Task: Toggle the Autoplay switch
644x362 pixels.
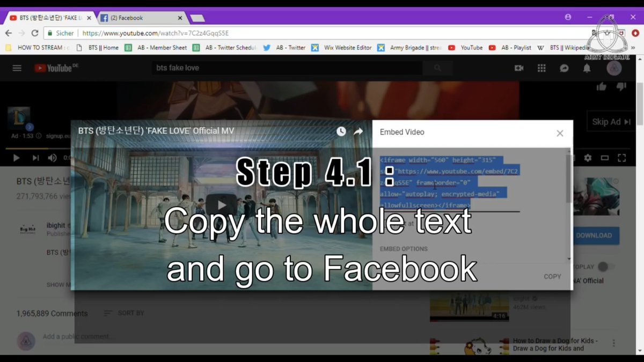Action: pos(606,267)
